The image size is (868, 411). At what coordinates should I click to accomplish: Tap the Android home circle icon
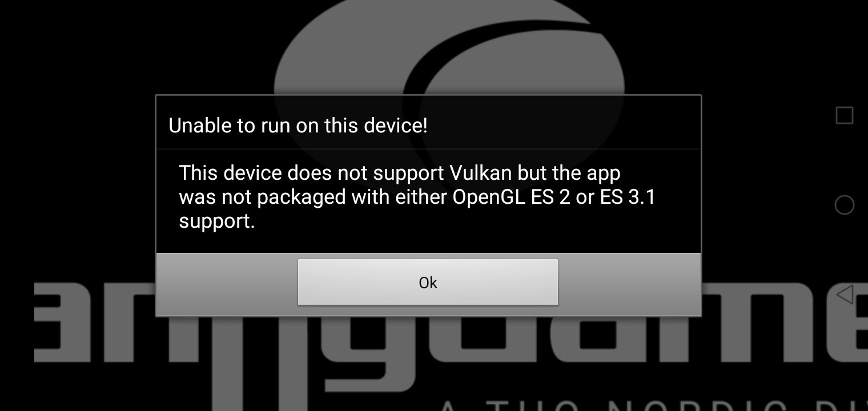click(844, 205)
